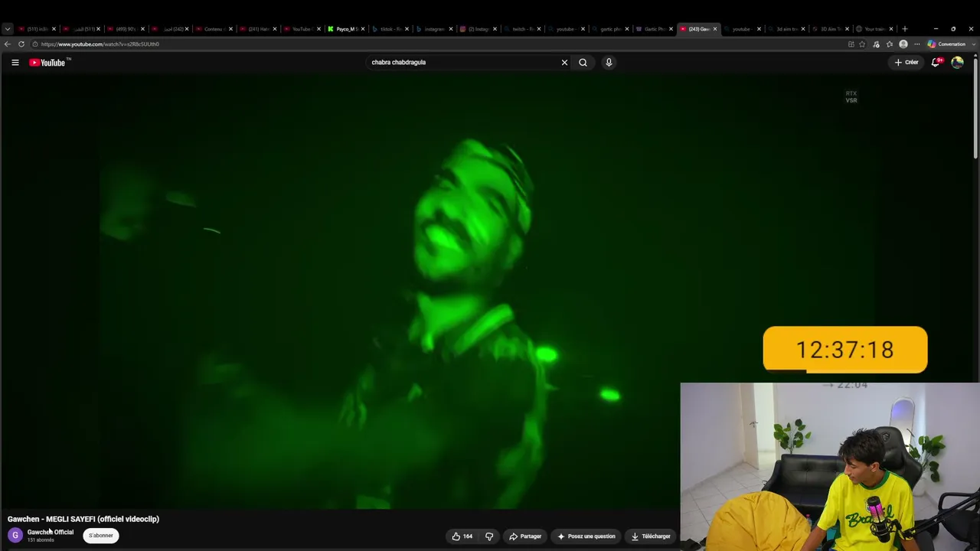Dislike the video with thumbs down
The height and width of the screenshot is (551, 980).
[489, 536]
